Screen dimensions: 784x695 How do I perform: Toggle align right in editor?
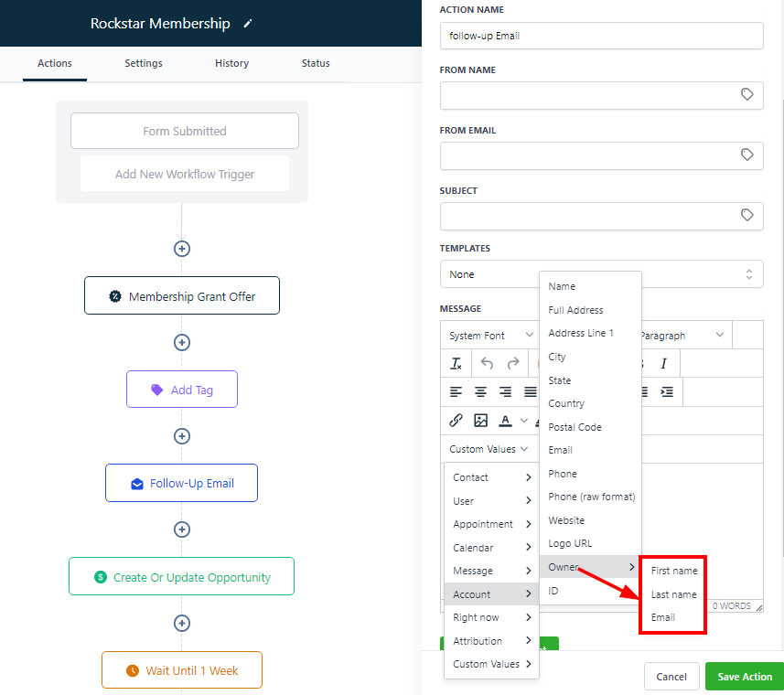tap(505, 391)
